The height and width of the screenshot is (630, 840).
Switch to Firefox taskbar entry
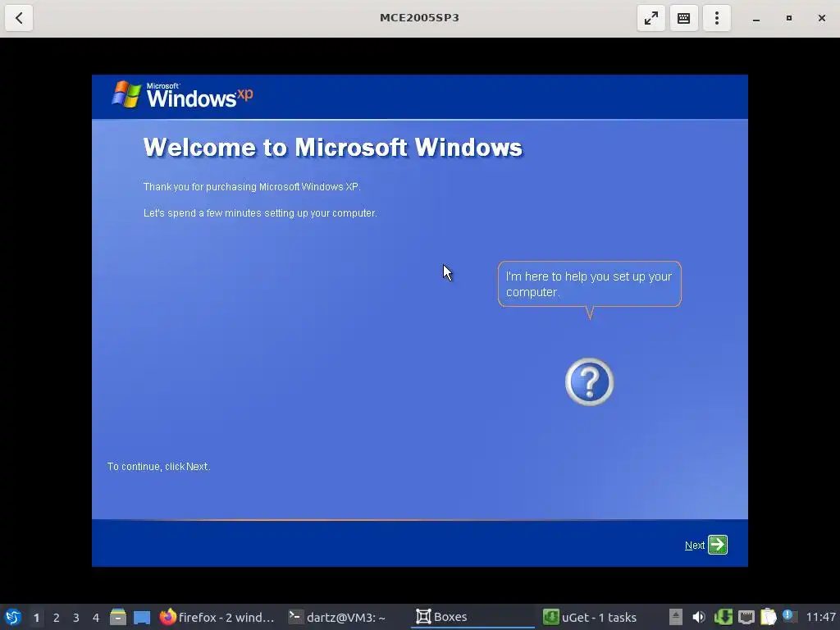tap(217, 617)
